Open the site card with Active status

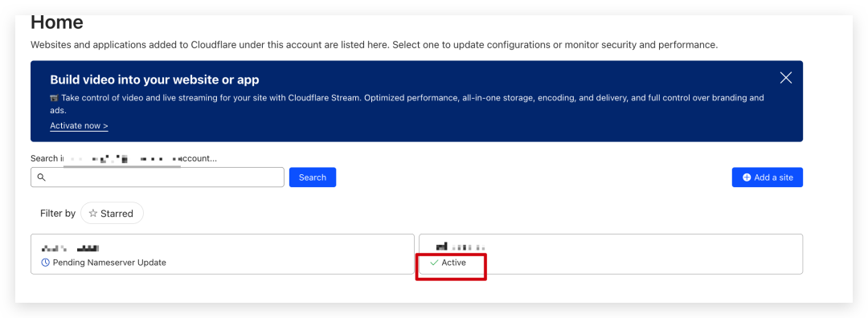[611, 254]
